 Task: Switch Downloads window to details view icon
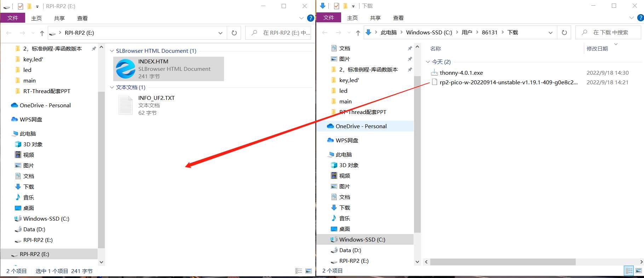629,271
